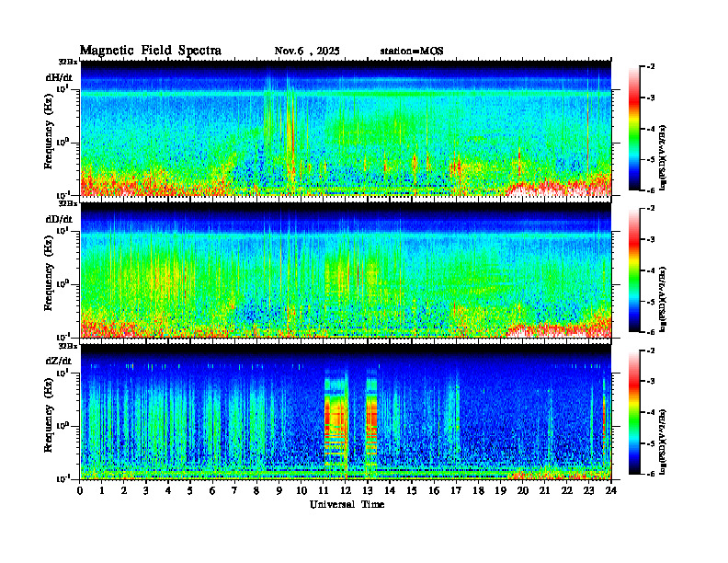Click the 32Hz label above dH/dt panel
The width and height of the screenshot is (728, 563).
(68, 62)
